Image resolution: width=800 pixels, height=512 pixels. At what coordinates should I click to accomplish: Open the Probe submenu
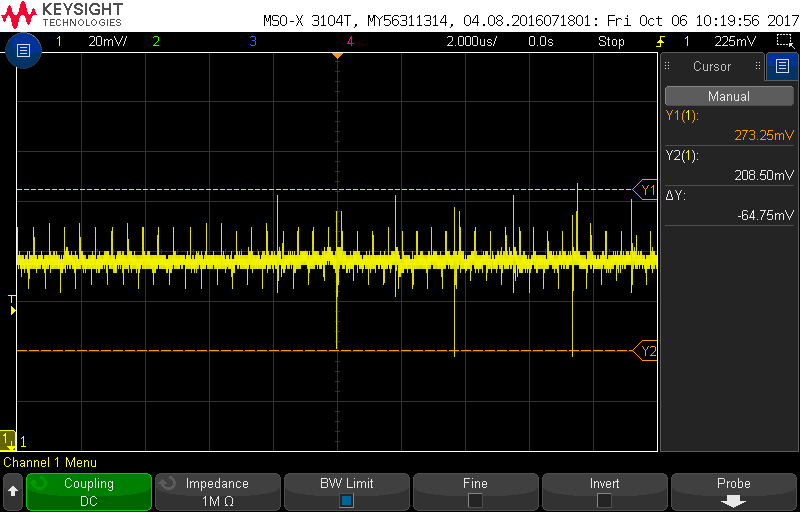coord(733,492)
